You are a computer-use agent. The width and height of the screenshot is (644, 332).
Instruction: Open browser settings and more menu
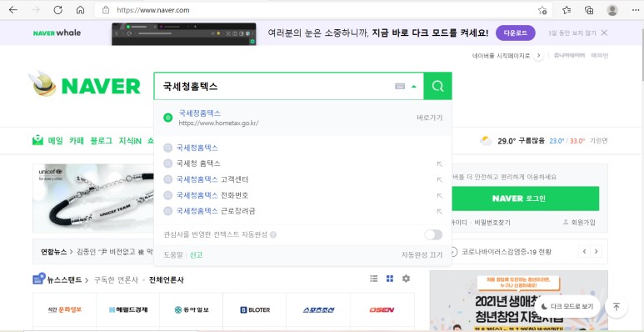636,10
